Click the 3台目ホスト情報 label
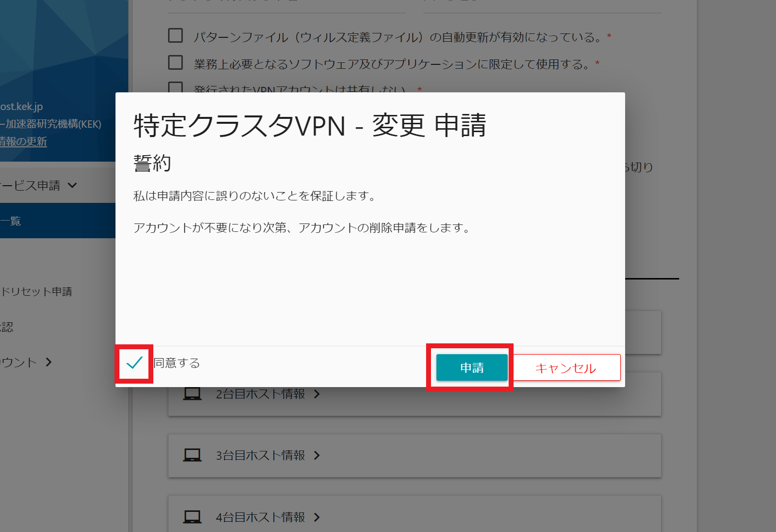Image resolution: width=776 pixels, height=532 pixels. point(260,455)
